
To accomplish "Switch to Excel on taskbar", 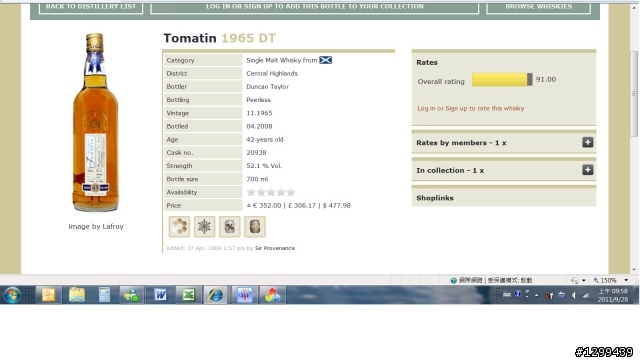I will (188, 295).
